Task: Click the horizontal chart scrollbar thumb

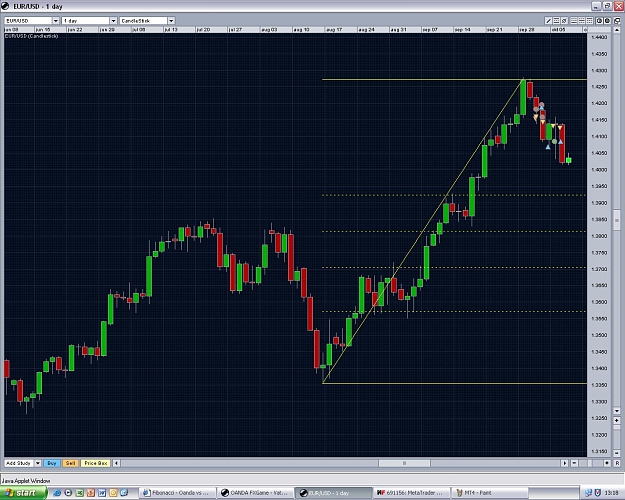Action: [404, 463]
